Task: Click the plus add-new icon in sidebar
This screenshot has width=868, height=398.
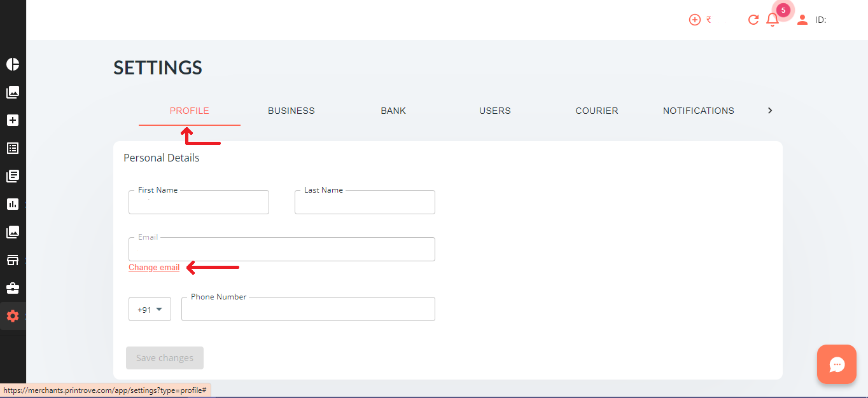Action: 13,120
